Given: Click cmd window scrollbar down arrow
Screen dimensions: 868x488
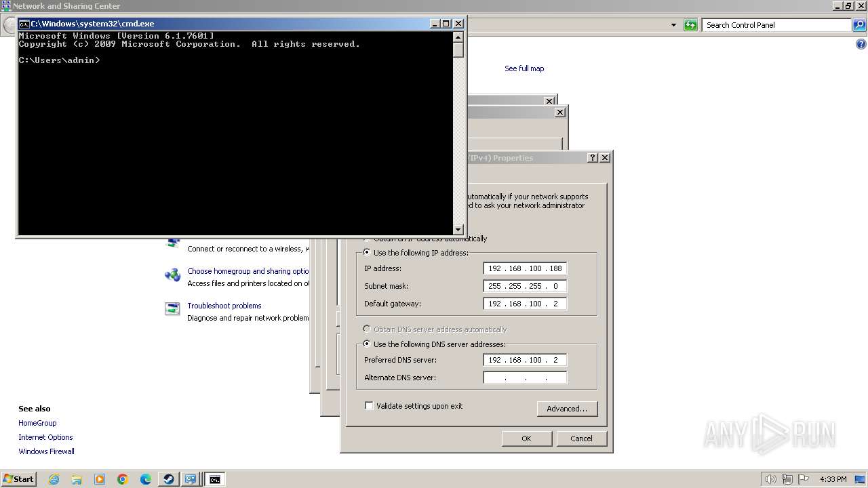Looking at the screenshot, I should 458,230.
